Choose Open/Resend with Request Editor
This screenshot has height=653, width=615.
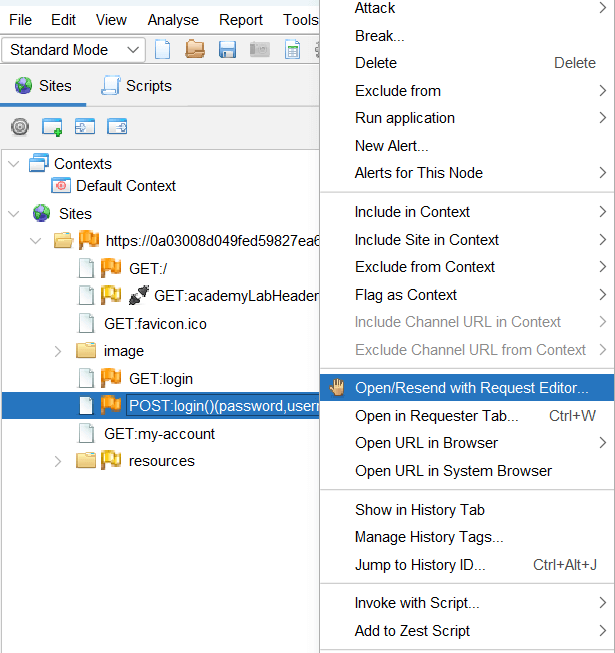point(467,388)
